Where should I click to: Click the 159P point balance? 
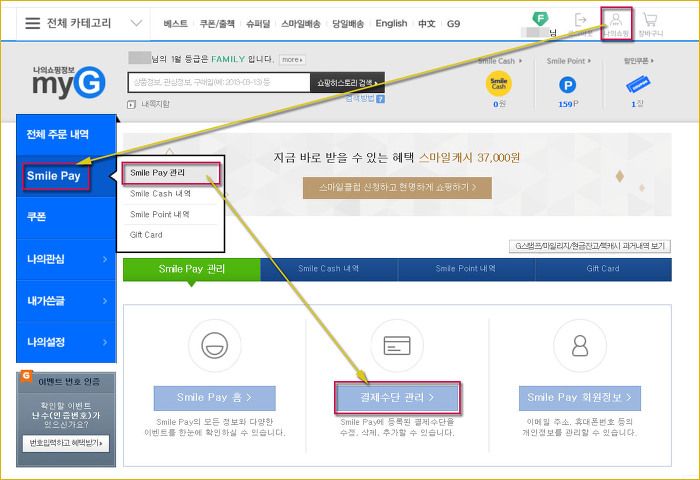tap(568, 104)
